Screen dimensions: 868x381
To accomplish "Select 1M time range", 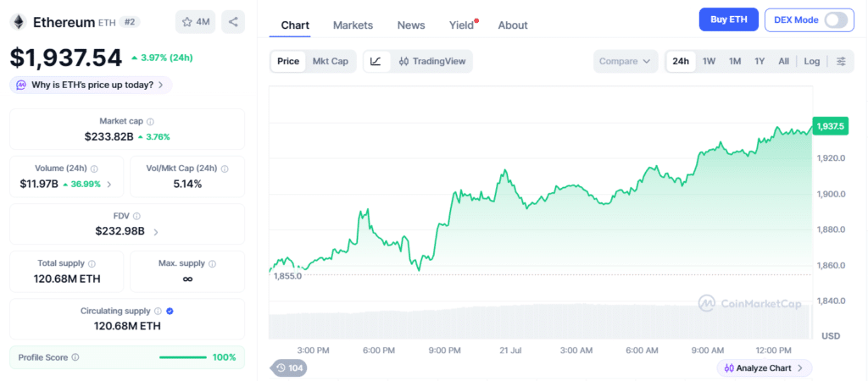I will pos(735,61).
